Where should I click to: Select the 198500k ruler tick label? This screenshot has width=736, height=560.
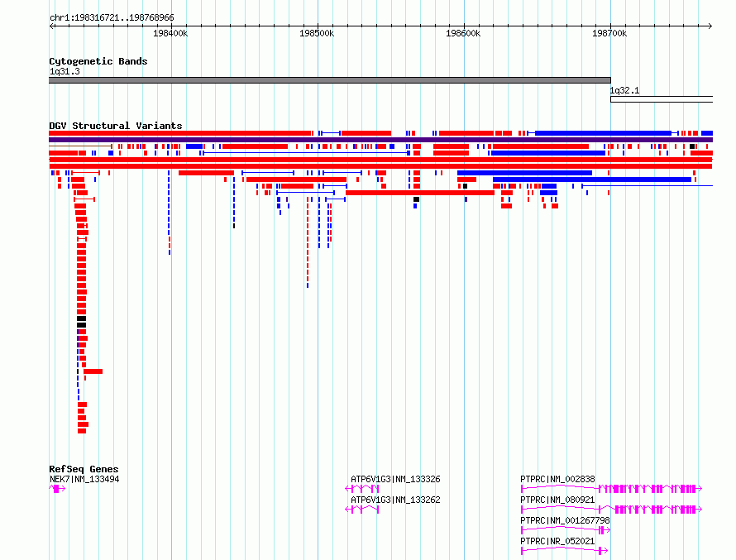317,33
